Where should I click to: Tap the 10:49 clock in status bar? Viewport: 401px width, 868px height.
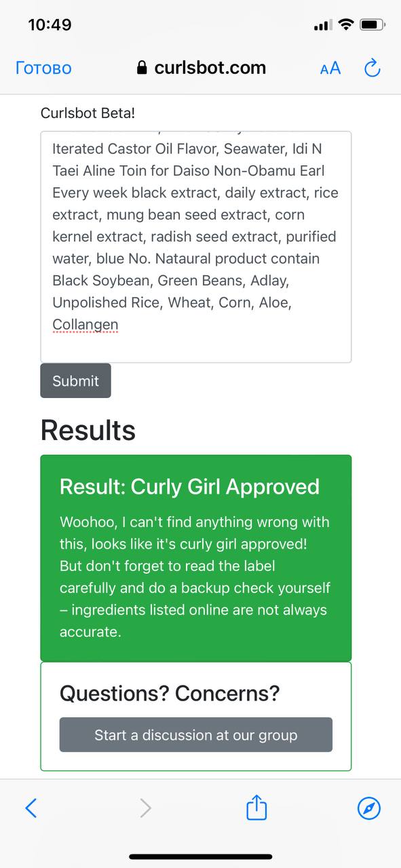click(x=50, y=25)
